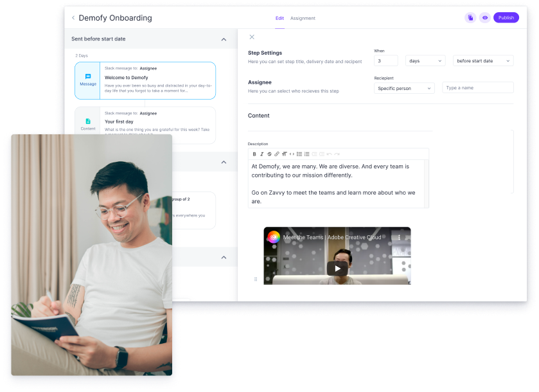
Task: Collapse the 'Sent before start date' section
Action: [224, 39]
